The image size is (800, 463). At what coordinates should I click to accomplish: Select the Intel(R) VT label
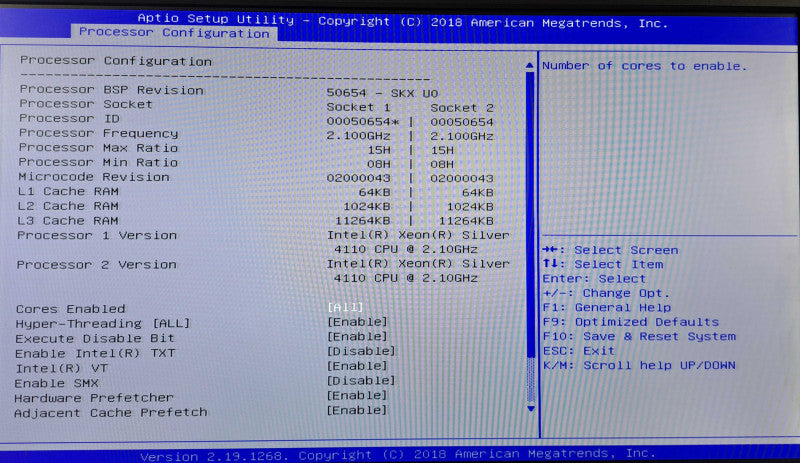point(61,368)
